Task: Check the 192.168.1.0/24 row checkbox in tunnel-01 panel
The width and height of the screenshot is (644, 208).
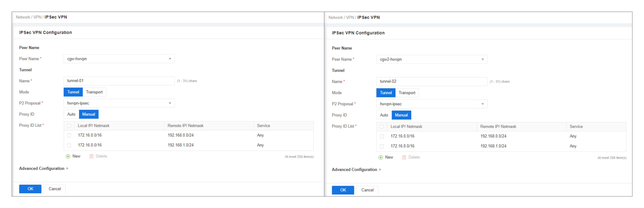Action: (69, 145)
